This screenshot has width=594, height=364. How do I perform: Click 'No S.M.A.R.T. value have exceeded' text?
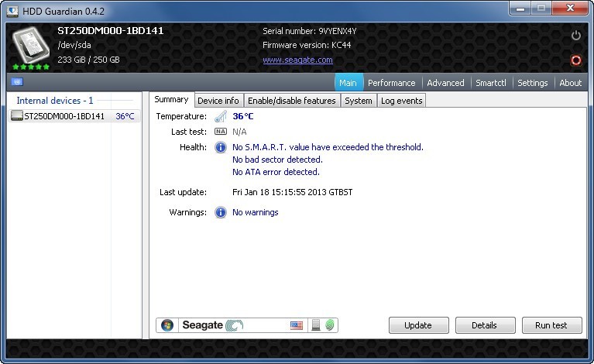[x=328, y=147]
